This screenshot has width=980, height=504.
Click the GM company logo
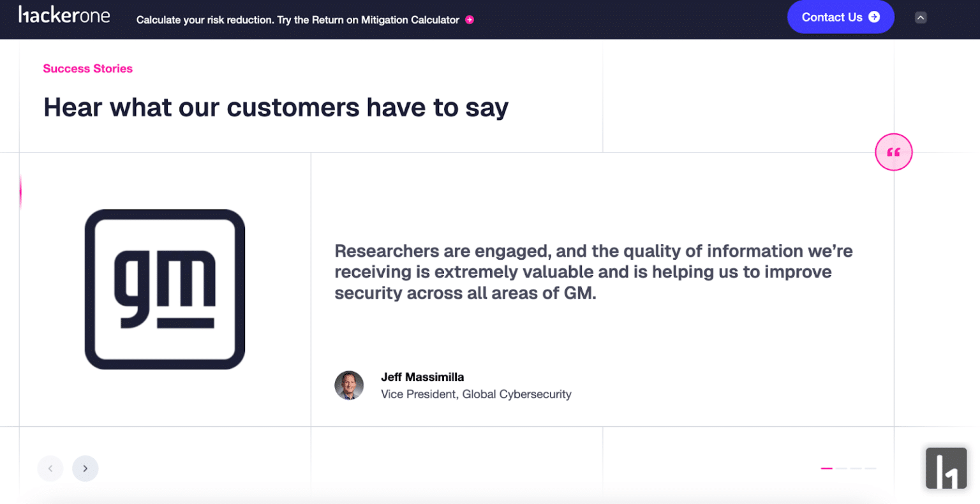pos(165,289)
